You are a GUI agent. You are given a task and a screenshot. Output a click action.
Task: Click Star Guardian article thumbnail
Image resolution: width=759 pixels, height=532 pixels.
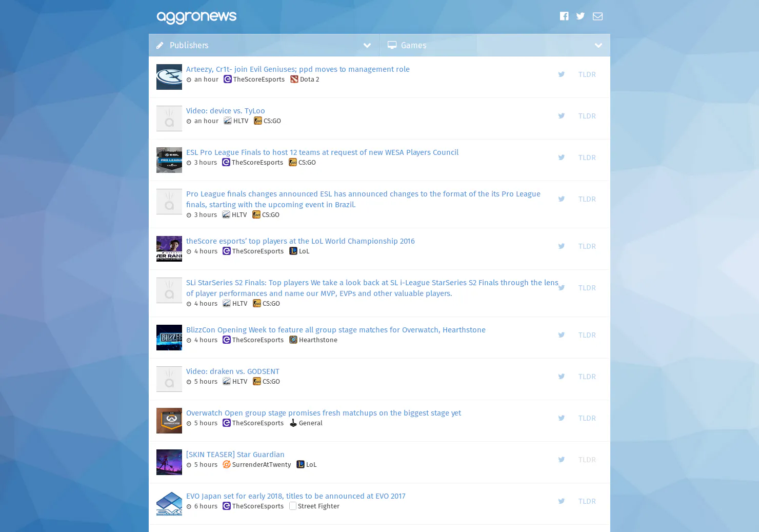[169, 462]
